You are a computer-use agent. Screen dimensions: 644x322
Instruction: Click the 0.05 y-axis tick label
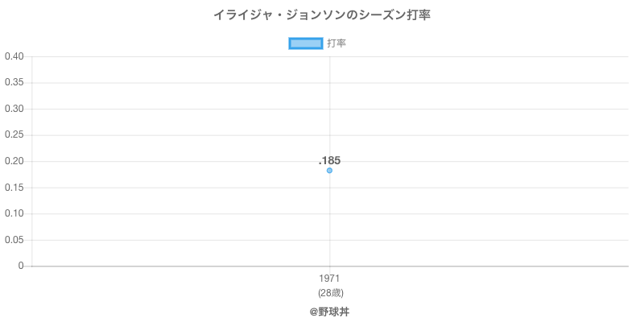point(14,240)
